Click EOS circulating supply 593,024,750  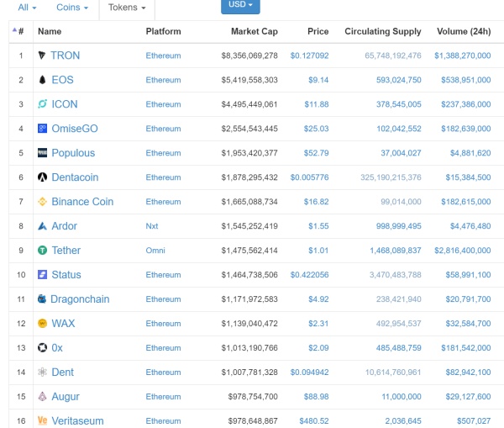(x=398, y=80)
